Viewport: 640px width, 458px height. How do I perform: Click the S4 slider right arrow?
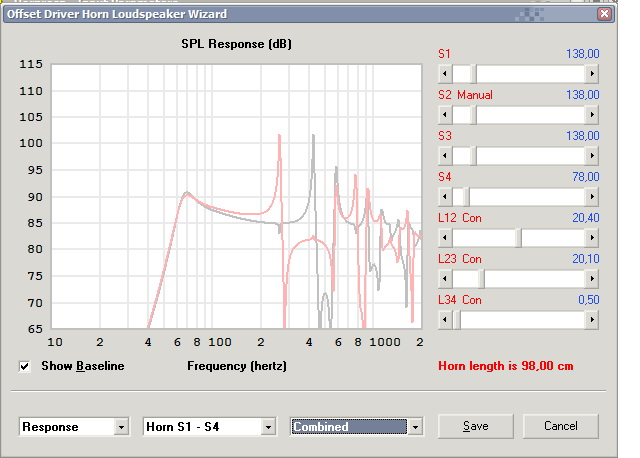592,197
